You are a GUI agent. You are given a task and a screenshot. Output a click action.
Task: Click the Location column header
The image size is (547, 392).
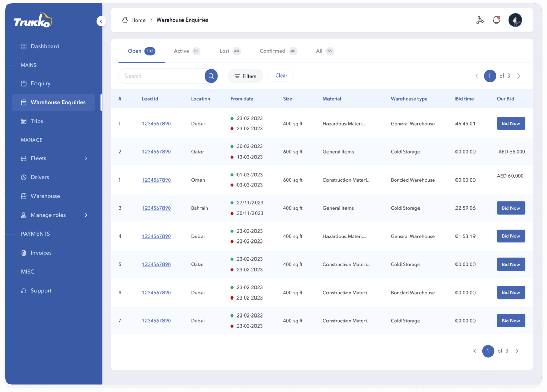(200, 99)
